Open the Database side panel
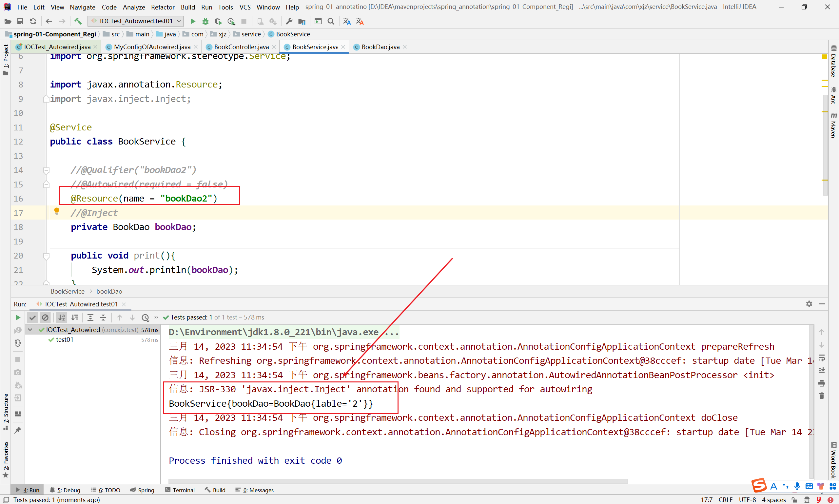This screenshot has width=839, height=504. pyautogui.click(x=833, y=61)
